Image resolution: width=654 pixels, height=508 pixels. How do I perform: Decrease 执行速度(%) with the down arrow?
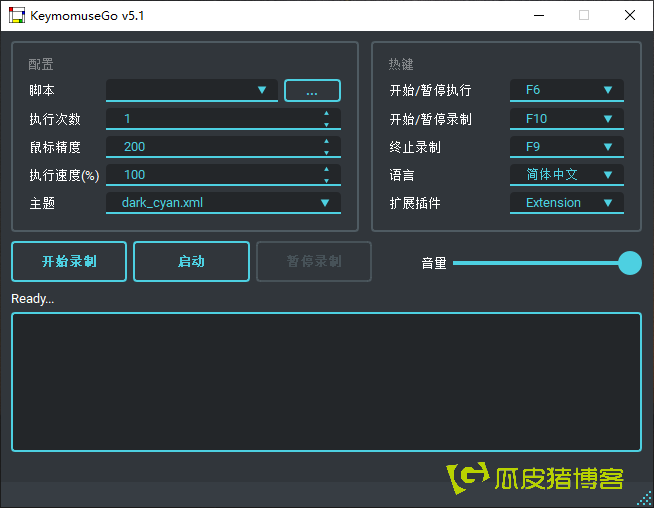click(327, 181)
